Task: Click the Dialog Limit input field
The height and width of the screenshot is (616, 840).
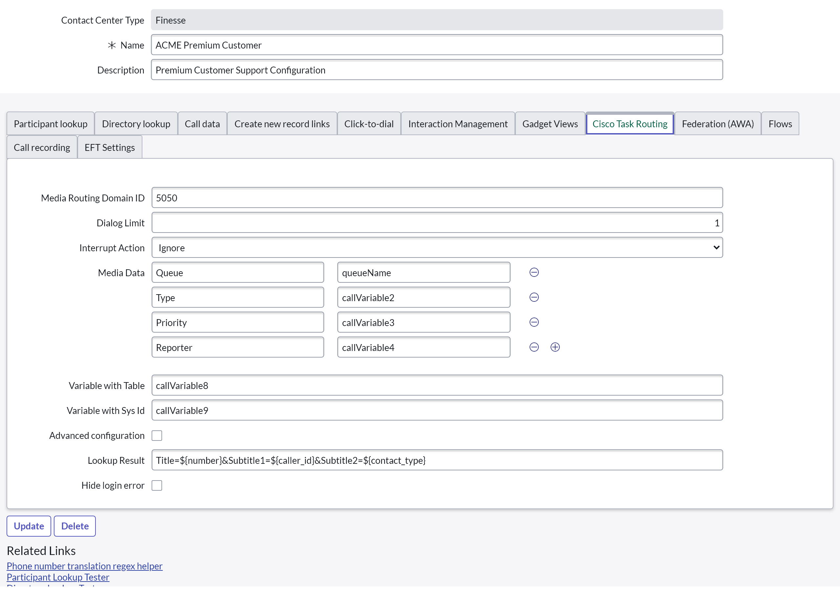Action: click(x=437, y=223)
